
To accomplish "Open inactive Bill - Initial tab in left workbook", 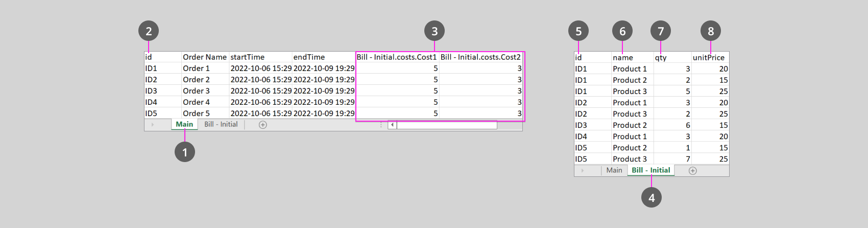I will click(x=221, y=124).
